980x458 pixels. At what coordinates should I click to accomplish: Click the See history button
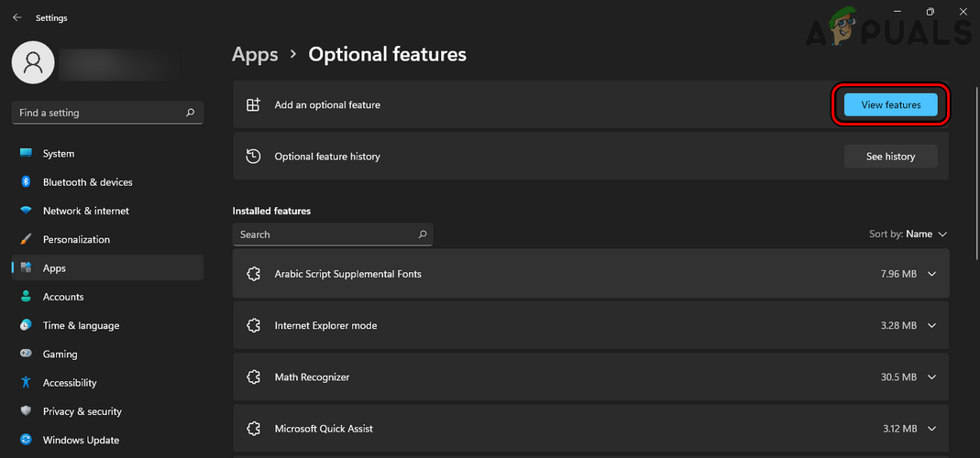(890, 157)
